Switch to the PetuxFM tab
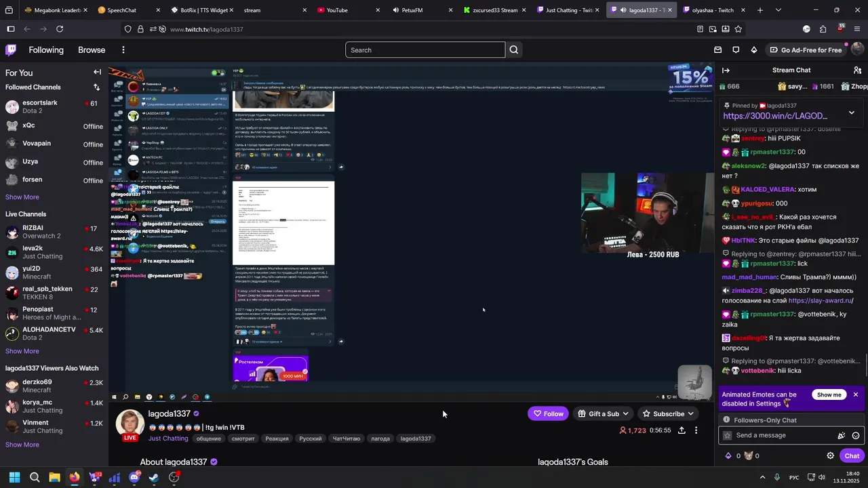The width and height of the screenshot is (868, 488). tap(420, 10)
